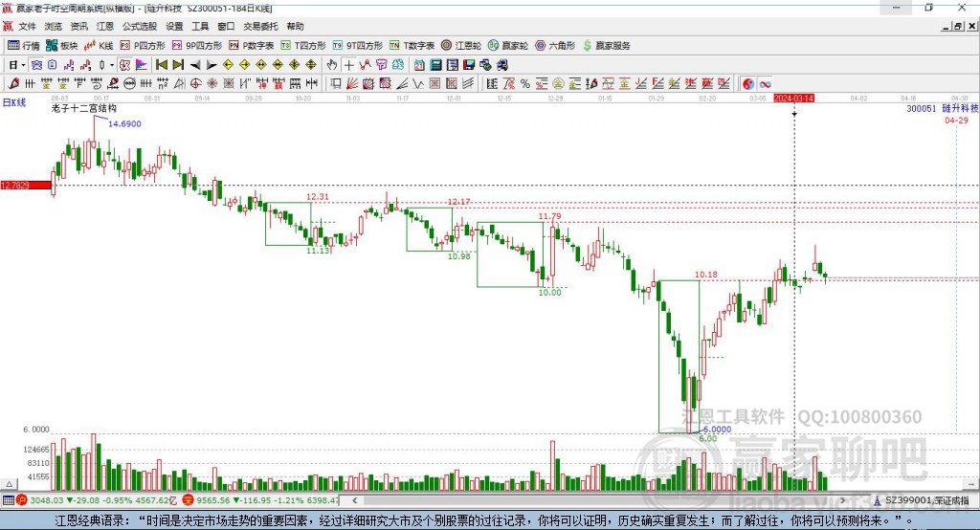Click the 行情 quotes button
This screenshot has width=980, height=530.
click(24, 46)
